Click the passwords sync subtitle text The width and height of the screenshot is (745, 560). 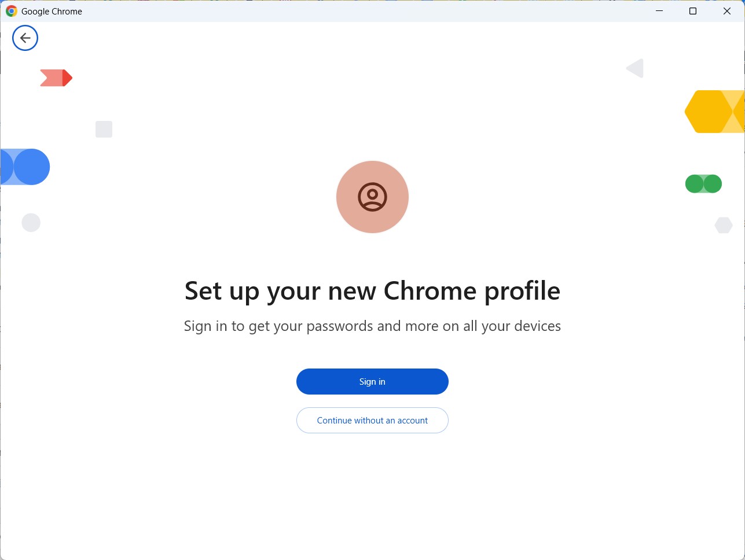tap(372, 326)
